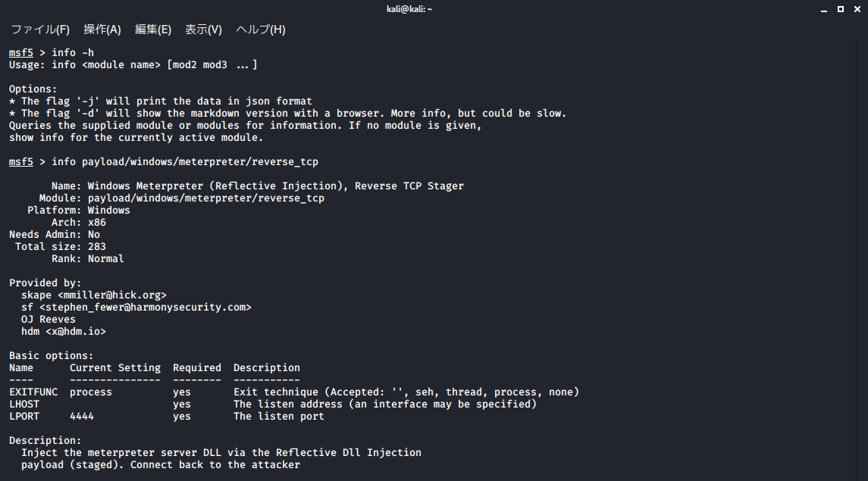Open the ファイル(F) menu

pos(40,30)
